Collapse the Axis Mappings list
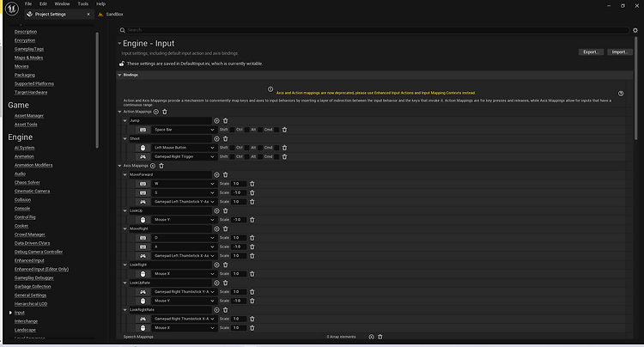 (119, 166)
